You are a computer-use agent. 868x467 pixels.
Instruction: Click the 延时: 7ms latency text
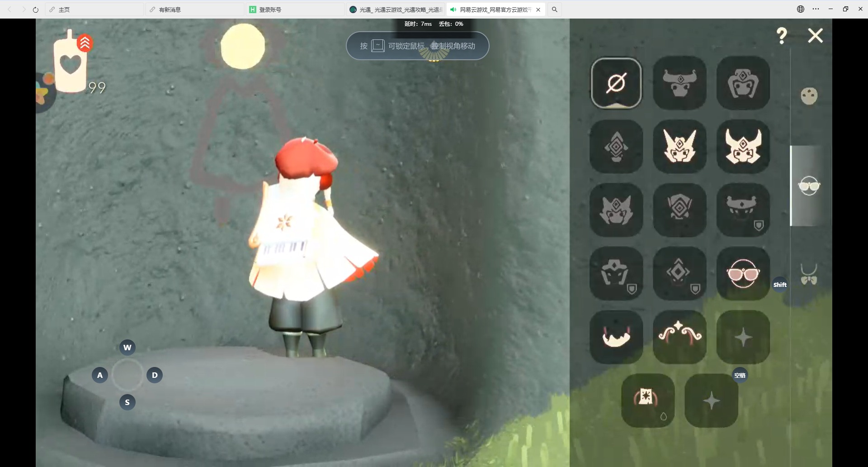418,24
